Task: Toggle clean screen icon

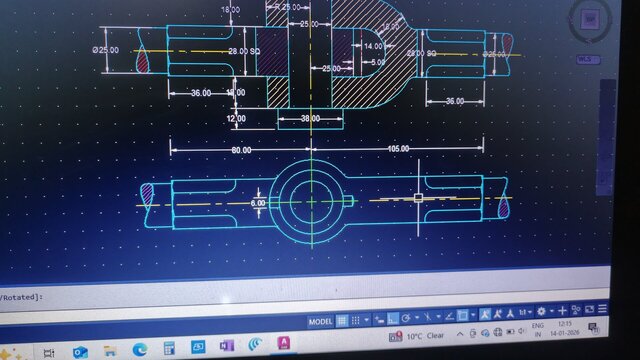Action: 589,310
